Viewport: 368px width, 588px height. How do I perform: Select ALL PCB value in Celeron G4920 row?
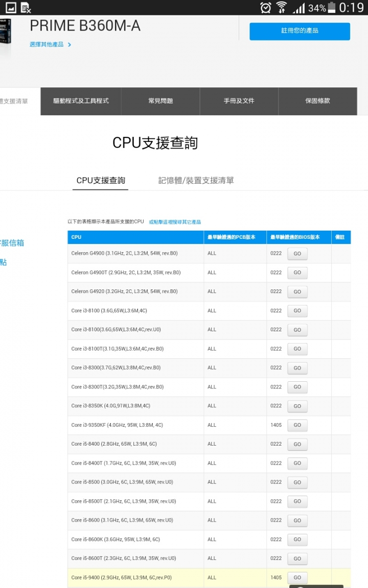click(212, 291)
